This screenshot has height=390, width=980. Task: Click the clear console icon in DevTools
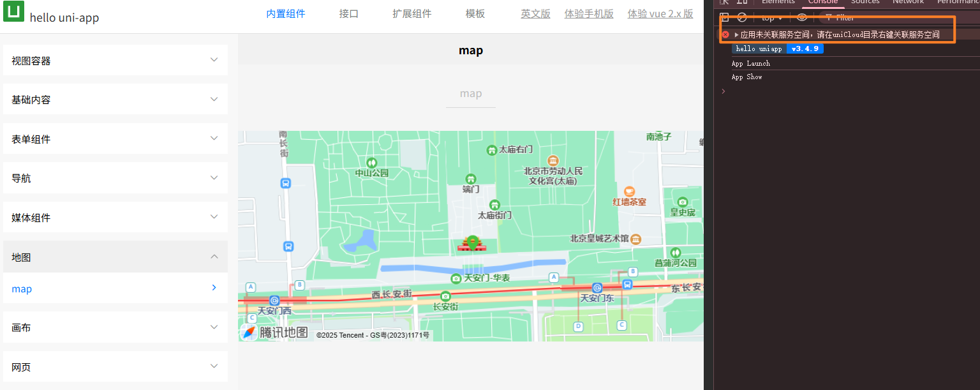click(x=742, y=18)
